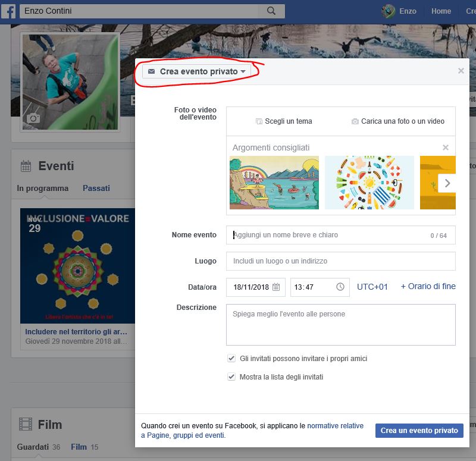The image size is (476, 461).
Task: Select the 'In programma' tab
Action: click(x=43, y=188)
